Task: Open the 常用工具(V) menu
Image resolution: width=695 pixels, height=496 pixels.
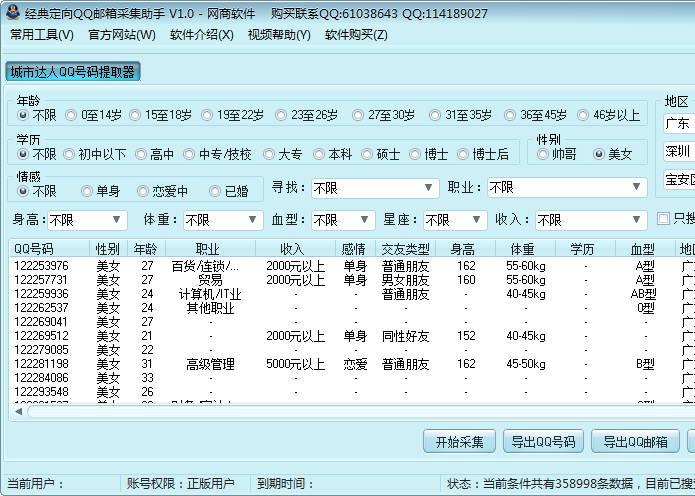Action: coord(42,35)
